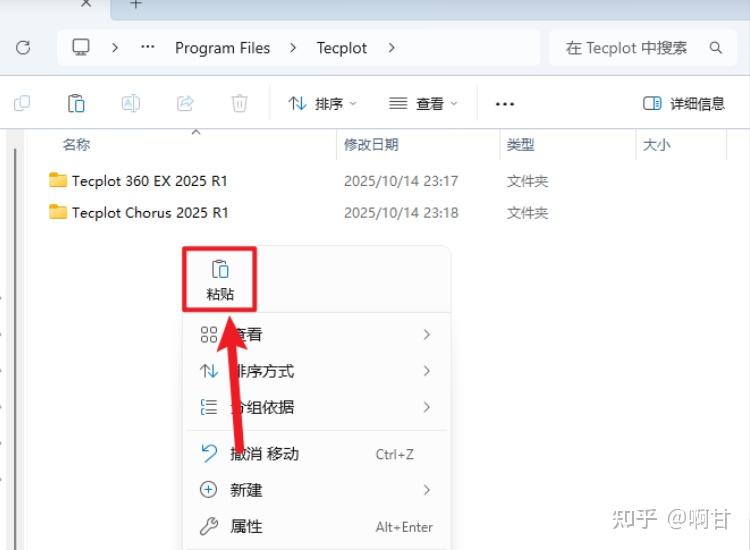Click the 文件夹 type of Tecplot 360 EX
This screenshot has width=750, height=550.
[527, 181]
